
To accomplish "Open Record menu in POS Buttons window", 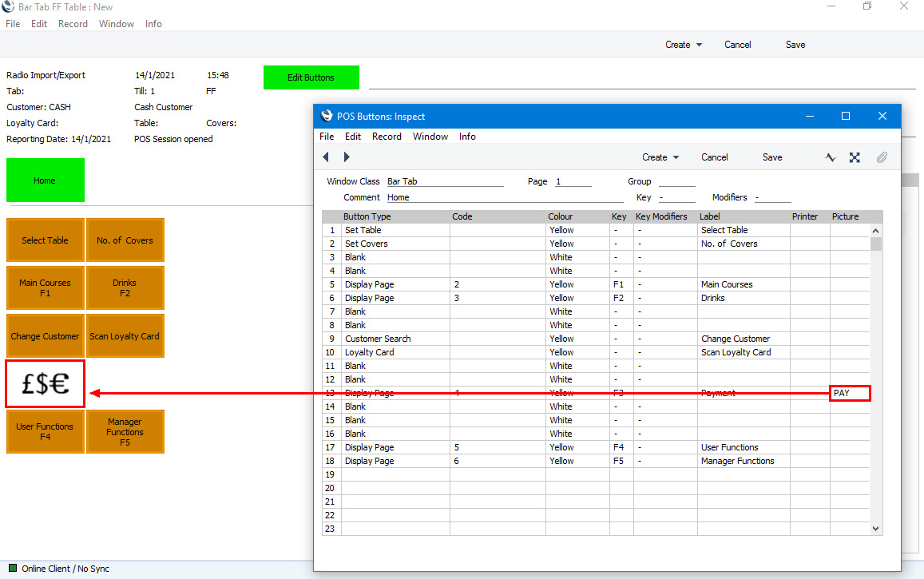I will tap(387, 136).
